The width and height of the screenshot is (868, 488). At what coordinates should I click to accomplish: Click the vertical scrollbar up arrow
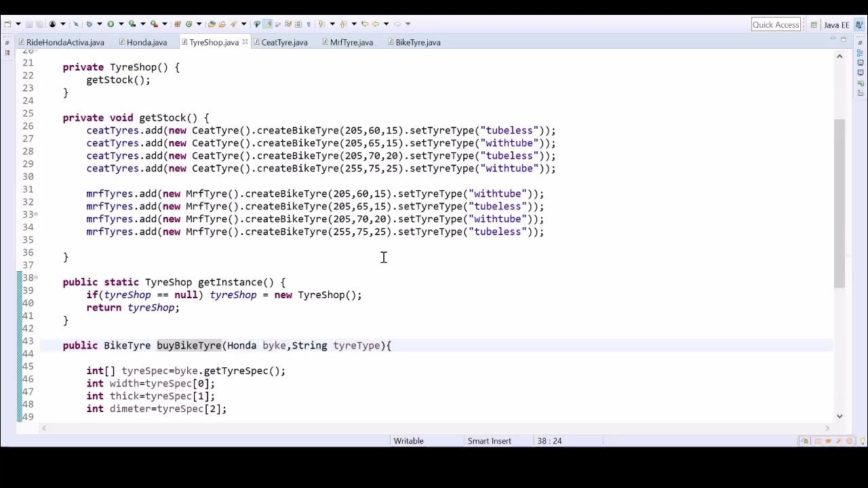840,56
